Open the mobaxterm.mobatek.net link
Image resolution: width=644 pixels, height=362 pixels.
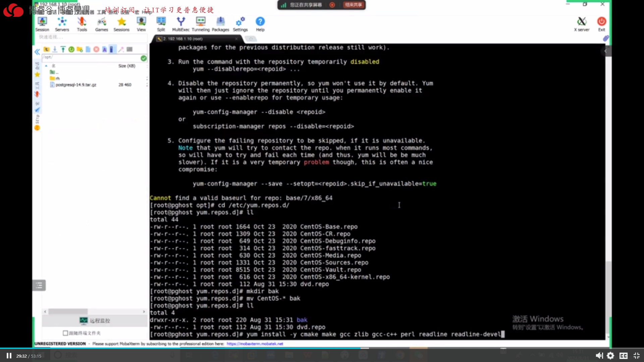255,344
